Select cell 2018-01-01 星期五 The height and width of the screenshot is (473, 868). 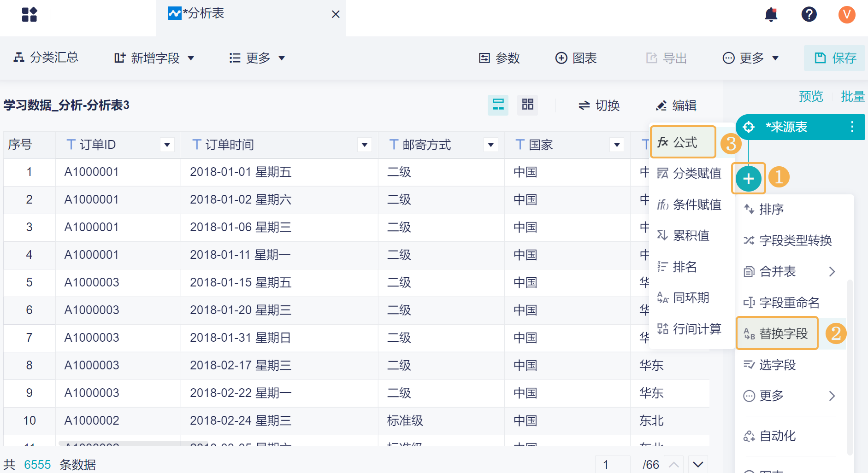[280, 172]
